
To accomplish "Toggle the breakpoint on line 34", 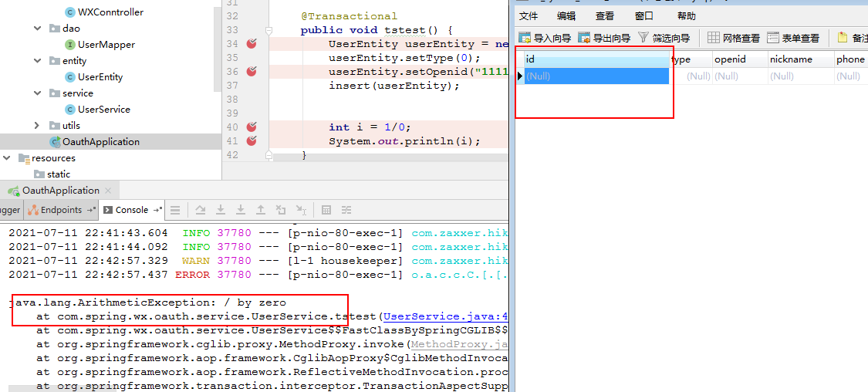I will click(x=252, y=44).
